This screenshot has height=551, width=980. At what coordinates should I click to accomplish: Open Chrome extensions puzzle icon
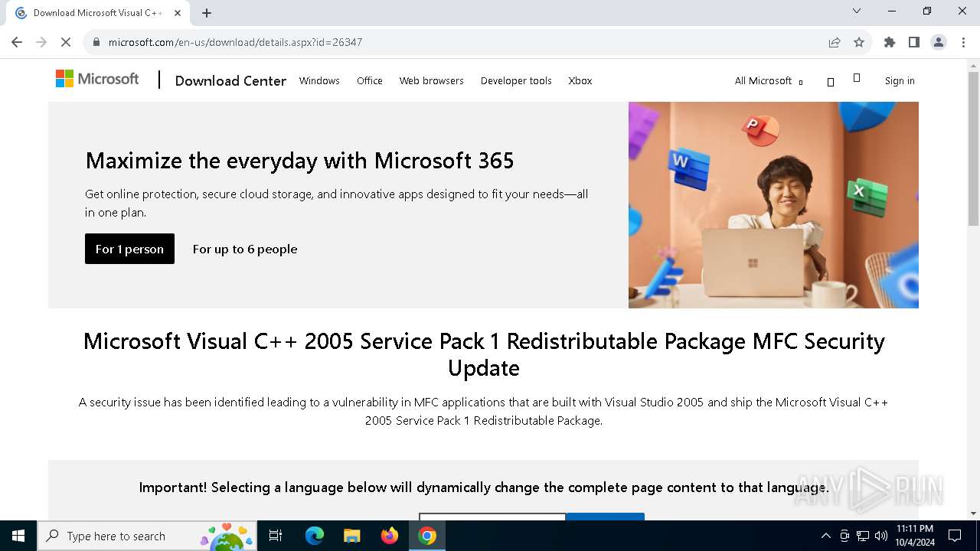890,42
